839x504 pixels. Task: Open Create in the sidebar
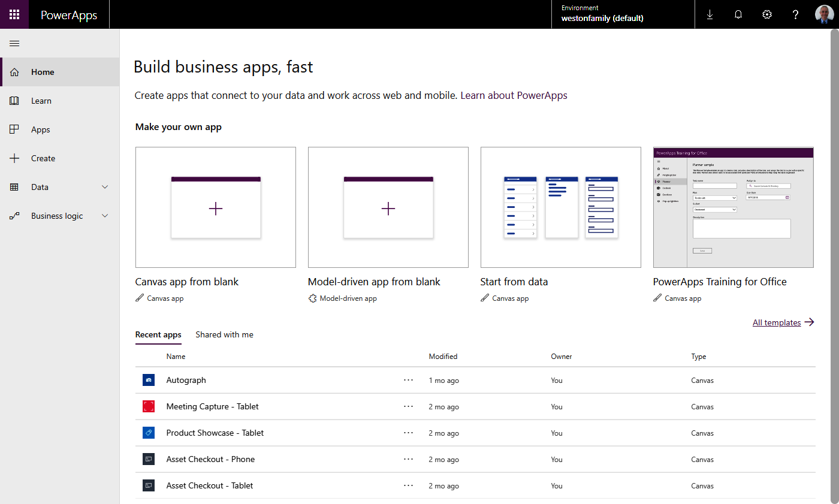click(60, 158)
